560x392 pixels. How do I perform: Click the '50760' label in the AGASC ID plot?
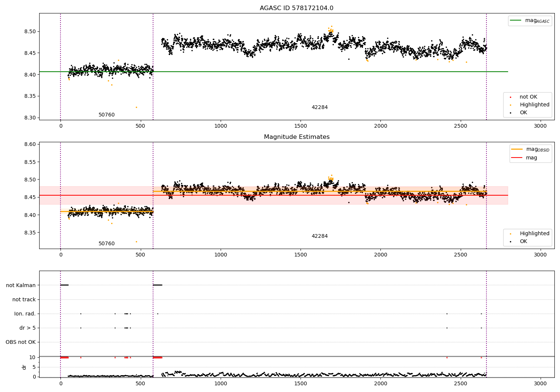pos(106,115)
